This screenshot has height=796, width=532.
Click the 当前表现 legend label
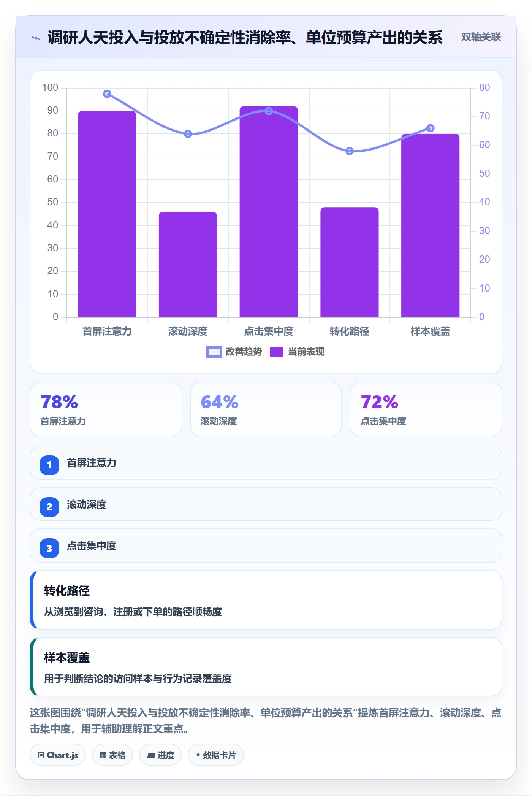(x=306, y=352)
